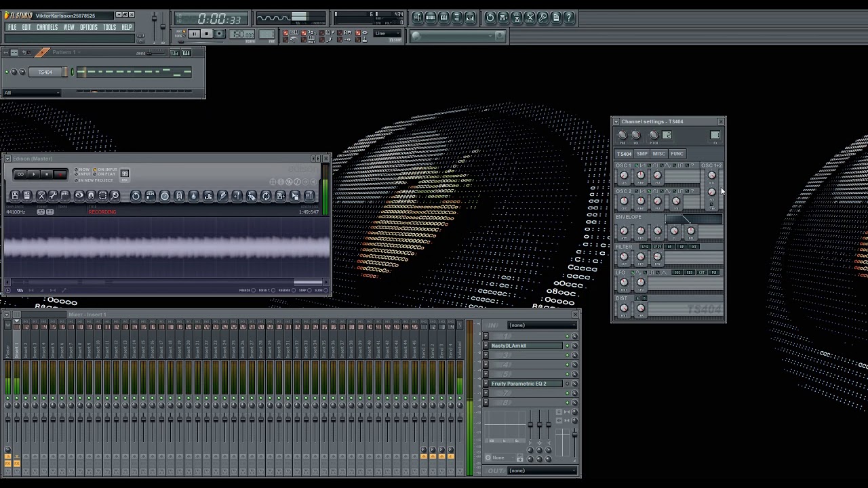
Task: Switch to the FUNC tab in Channel settings
Action: pos(677,154)
